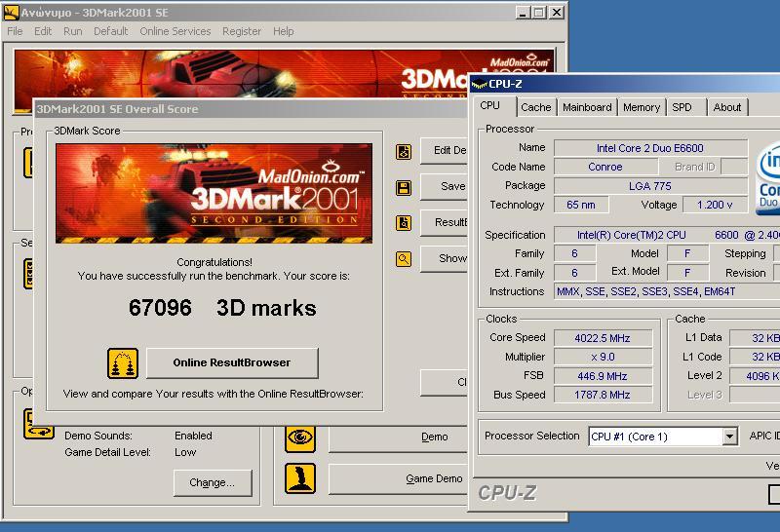Click the Change... options button
Viewport: 780px width, 532px height.
coord(213,482)
